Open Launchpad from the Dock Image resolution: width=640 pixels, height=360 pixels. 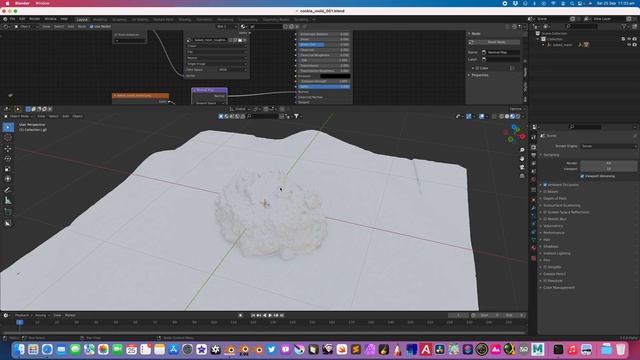pos(33,349)
